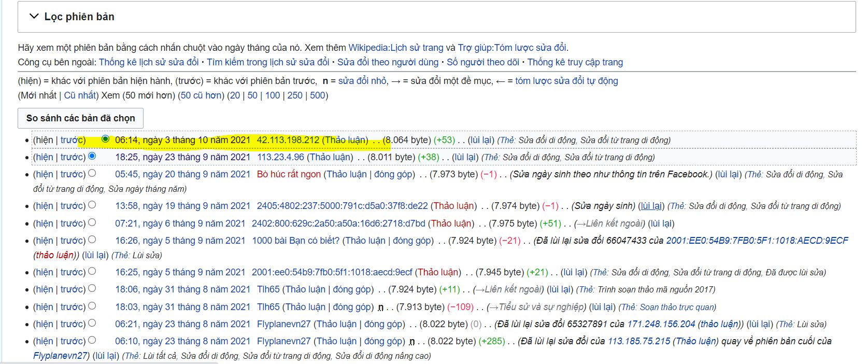Jump to Cũ nhất oldest revisions

point(80,95)
